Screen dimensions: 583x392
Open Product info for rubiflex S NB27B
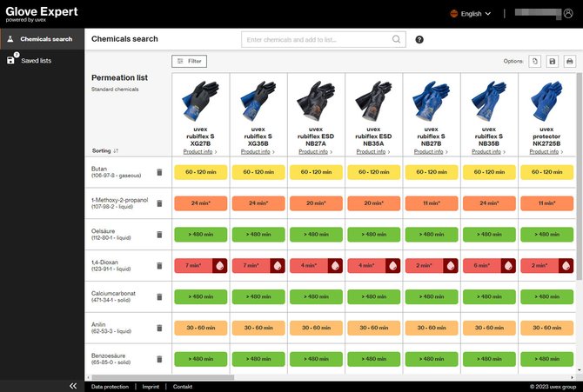431,151
